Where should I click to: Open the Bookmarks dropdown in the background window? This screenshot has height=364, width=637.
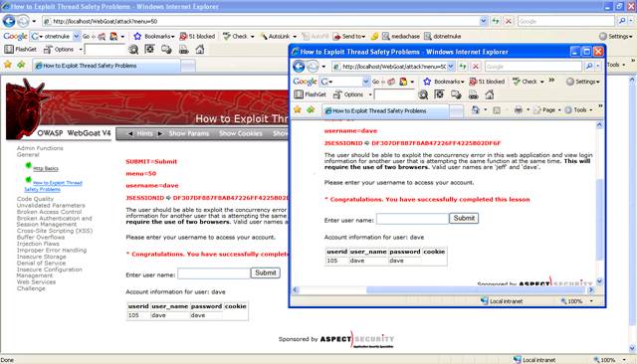click(154, 36)
